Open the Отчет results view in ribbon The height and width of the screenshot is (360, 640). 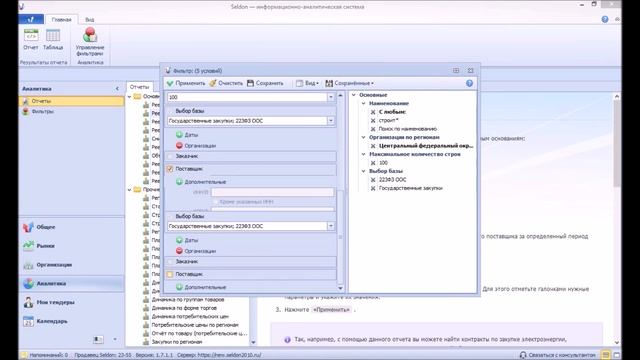tap(31, 40)
